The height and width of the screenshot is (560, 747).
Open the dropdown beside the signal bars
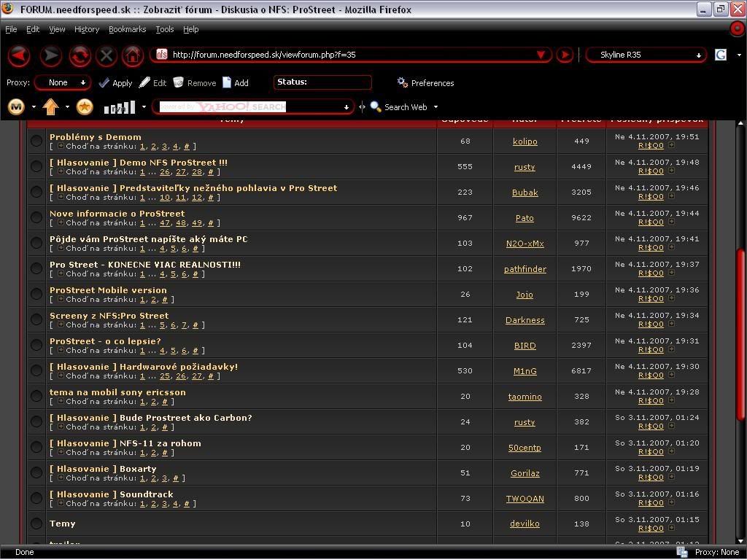pos(144,107)
